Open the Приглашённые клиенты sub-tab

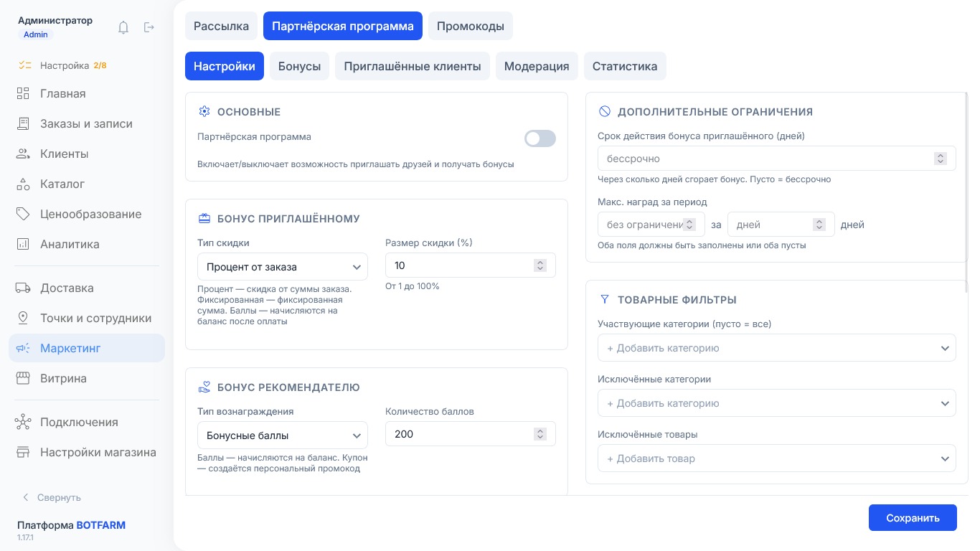pos(413,66)
